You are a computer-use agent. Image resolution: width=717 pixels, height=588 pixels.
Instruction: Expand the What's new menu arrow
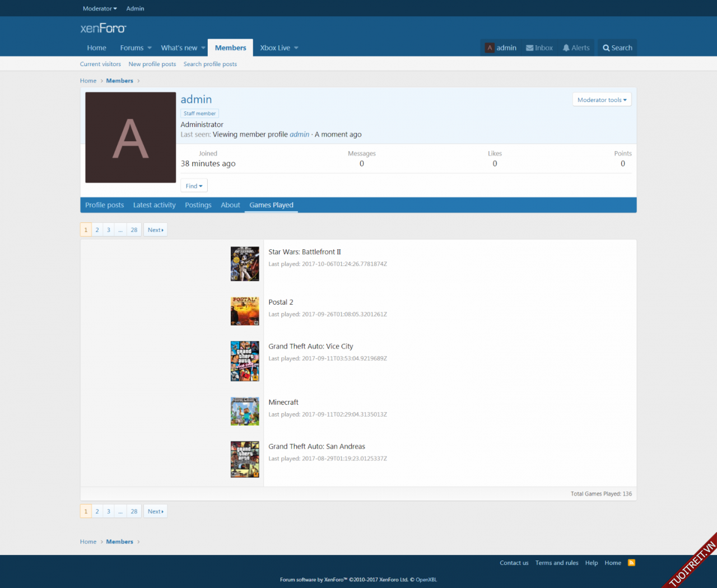[203, 48]
